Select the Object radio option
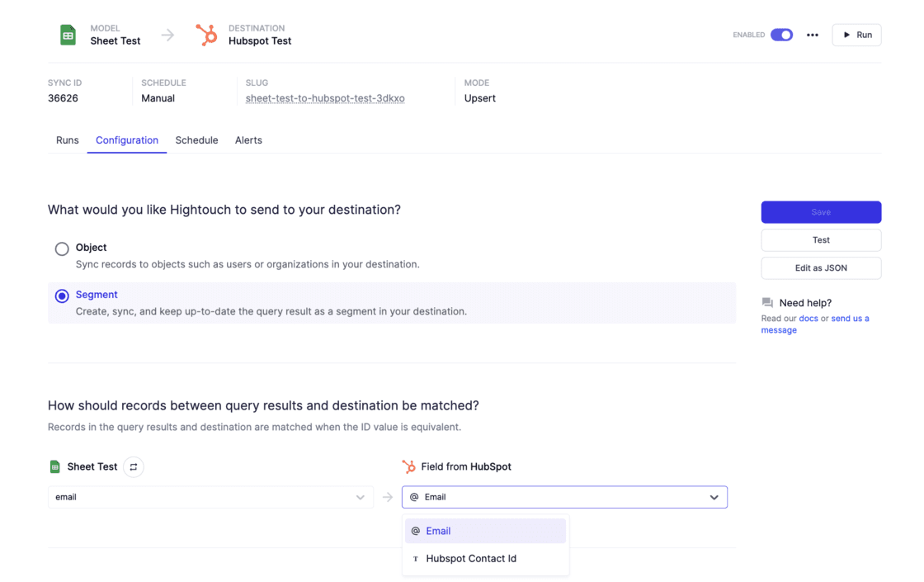Screen dimensions: 924x582 (62, 248)
